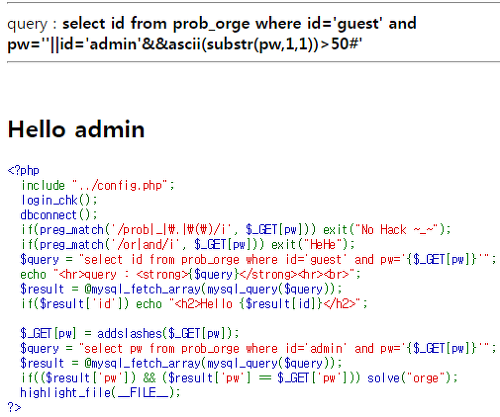The width and height of the screenshot is (500, 417).
Task: Click the 'Hello admin' heading
Action: point(76,129)
